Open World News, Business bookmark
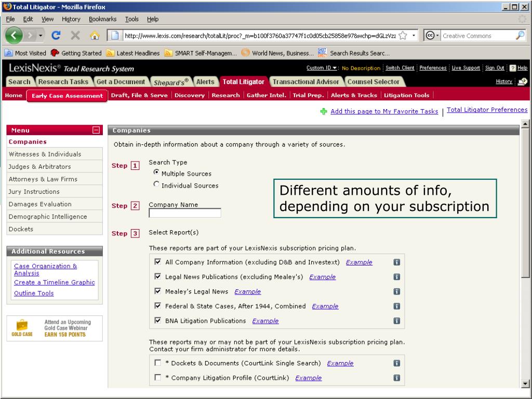The width and height of the screenshot is (532, 399). point(277,53)
